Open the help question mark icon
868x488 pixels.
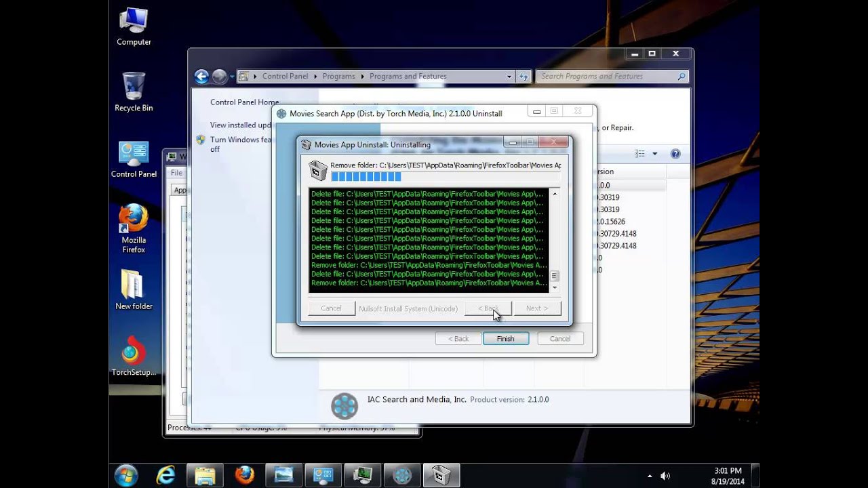[675, 154]
